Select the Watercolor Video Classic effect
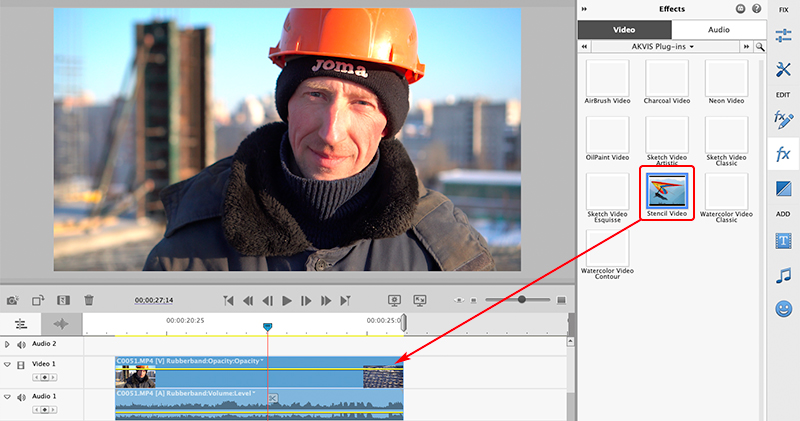Viewport: 800px width, 421px height. point(727,197)
